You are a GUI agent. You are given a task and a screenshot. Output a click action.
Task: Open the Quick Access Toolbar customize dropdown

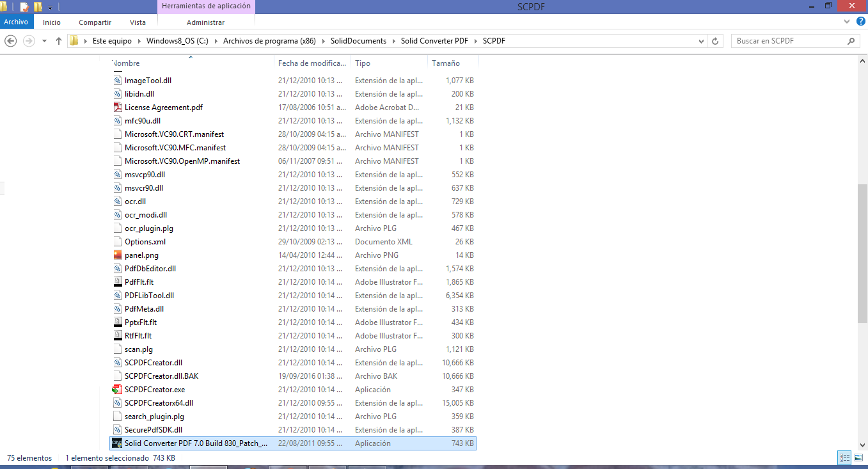(x=51, y=8)
